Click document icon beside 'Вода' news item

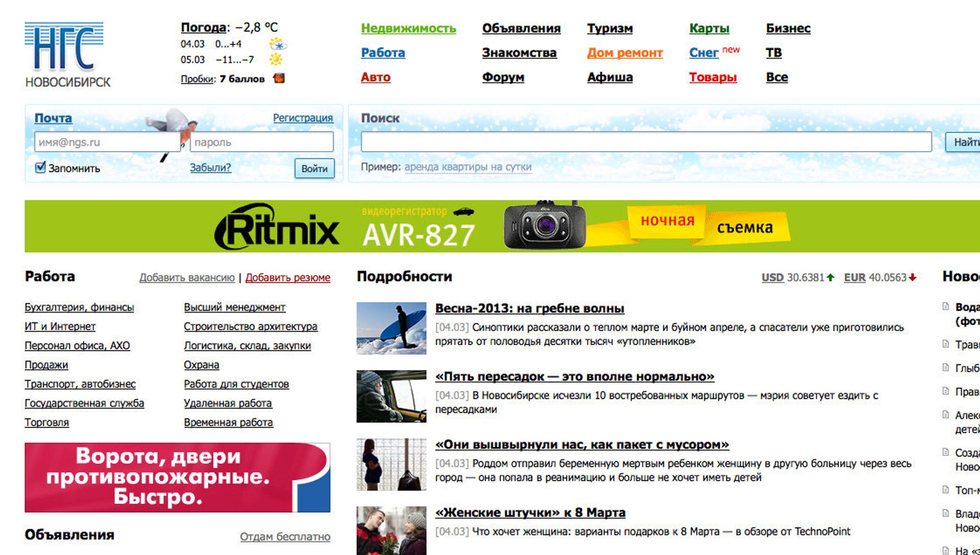pyautogui.click(x=945, y=307)
